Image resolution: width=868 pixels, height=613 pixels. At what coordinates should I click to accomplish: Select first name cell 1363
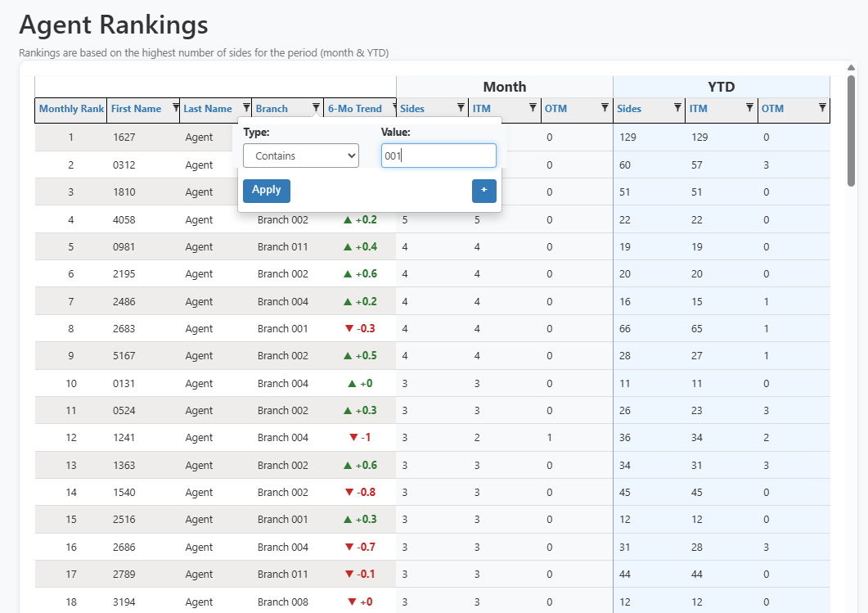click(x=124, y=466)
